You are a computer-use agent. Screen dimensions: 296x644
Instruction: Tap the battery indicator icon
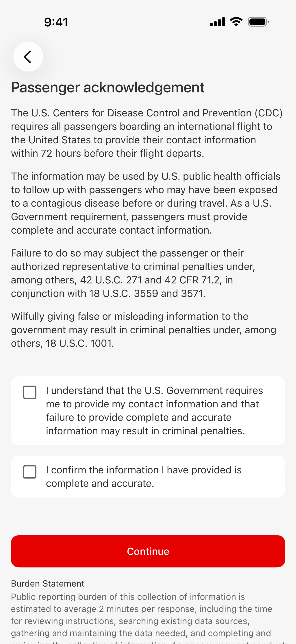258,22
